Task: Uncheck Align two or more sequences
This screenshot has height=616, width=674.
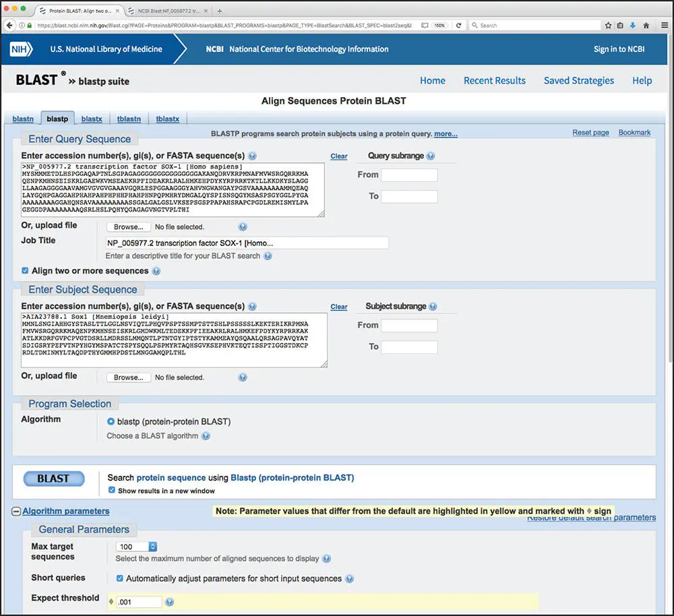Action: coord(25,270)
